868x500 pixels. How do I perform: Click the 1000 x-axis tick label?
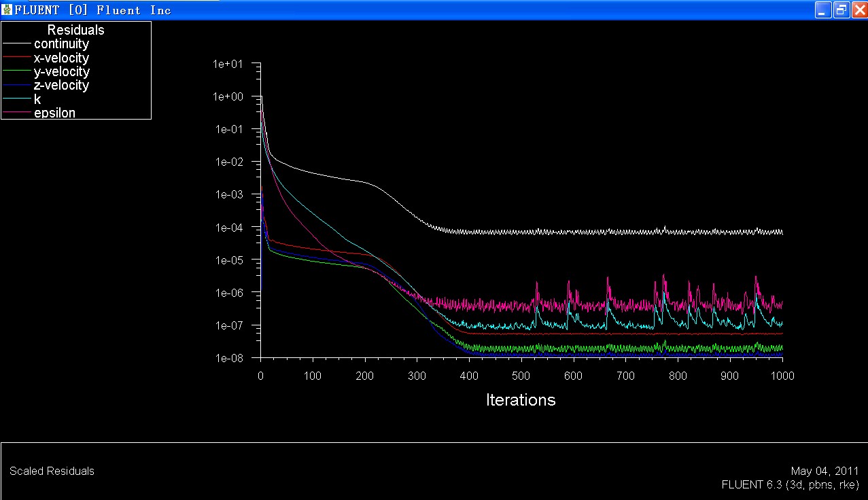click(x=782, y=376)
